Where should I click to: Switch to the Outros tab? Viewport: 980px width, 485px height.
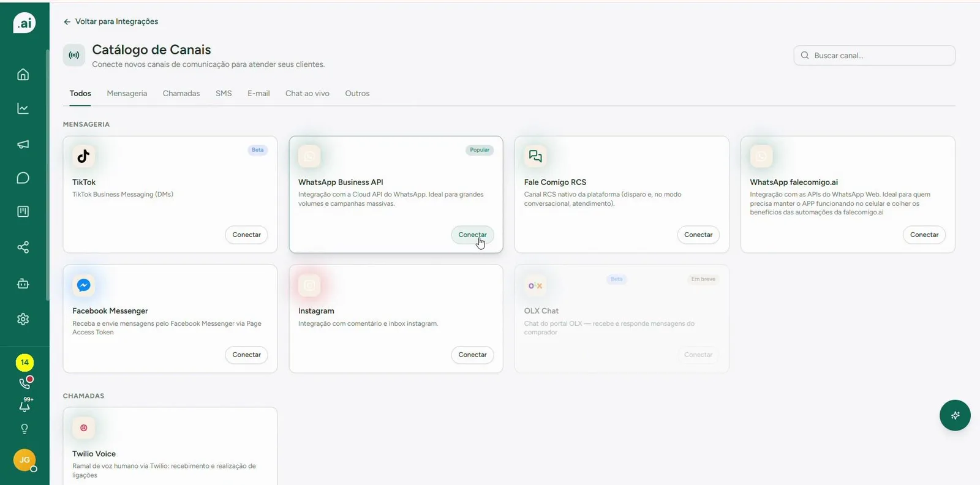tap(357, 94)
